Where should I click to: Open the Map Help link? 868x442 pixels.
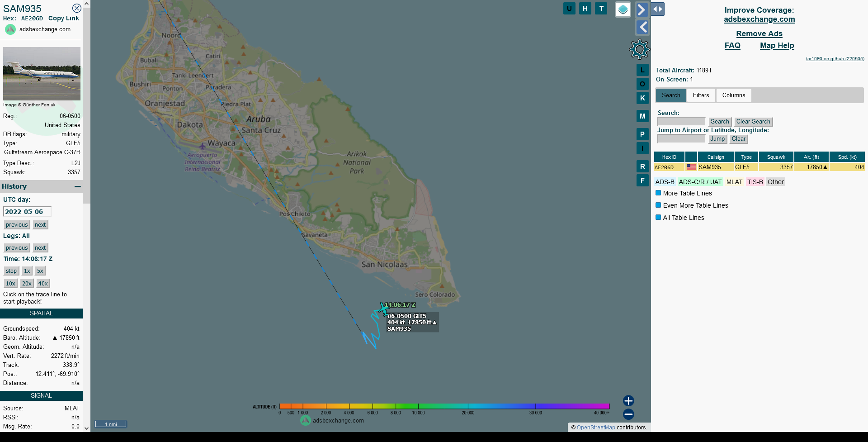777,45
